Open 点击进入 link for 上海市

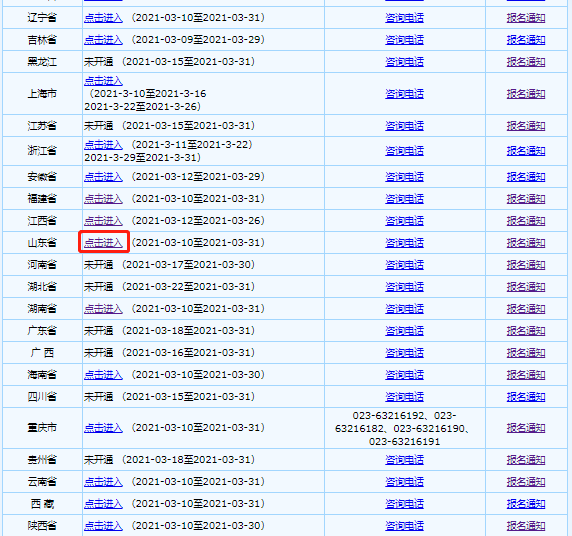tap(103, 81)
